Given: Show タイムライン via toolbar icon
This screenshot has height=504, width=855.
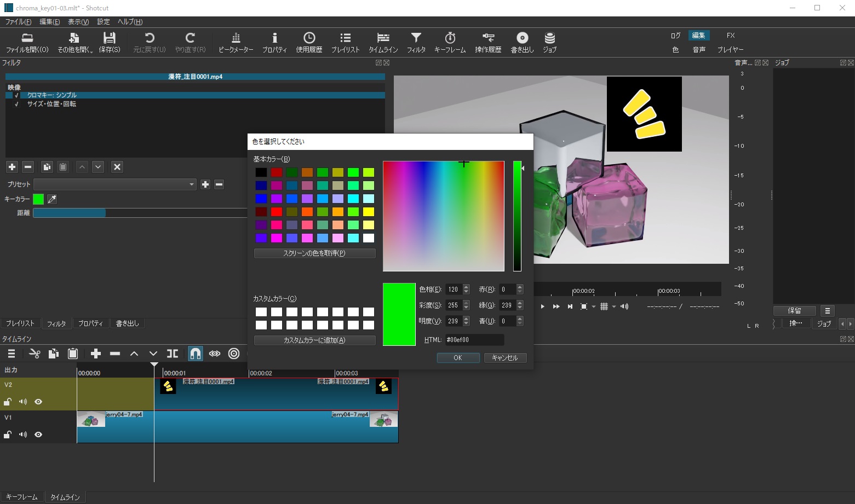Looking at the screenshot, I should [x=383, y=42].
